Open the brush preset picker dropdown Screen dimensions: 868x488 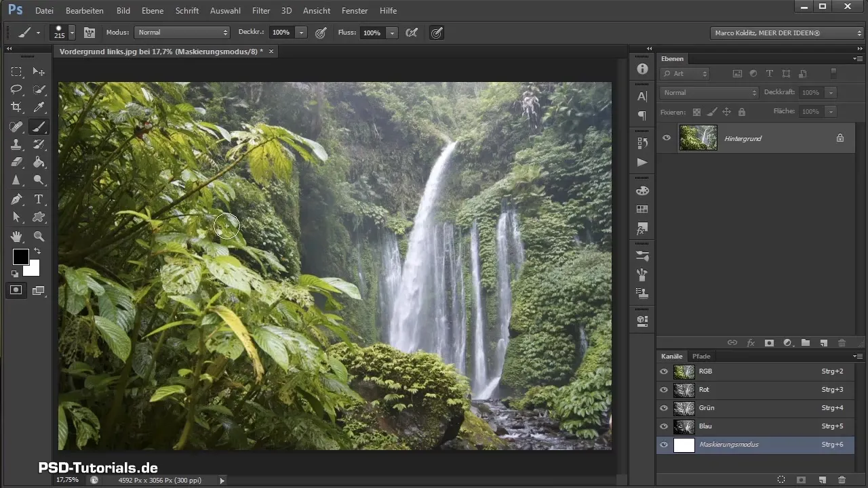click(x=72, y=32)
